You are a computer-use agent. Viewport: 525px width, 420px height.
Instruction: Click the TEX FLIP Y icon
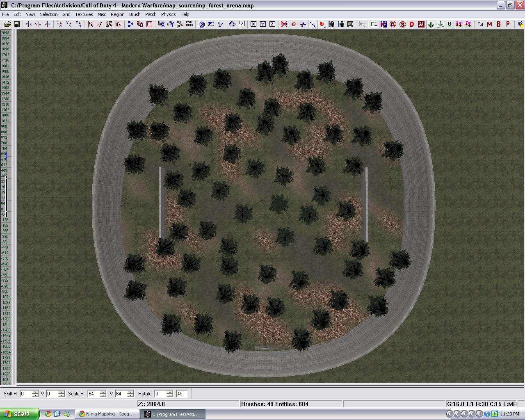pos(170,24)
